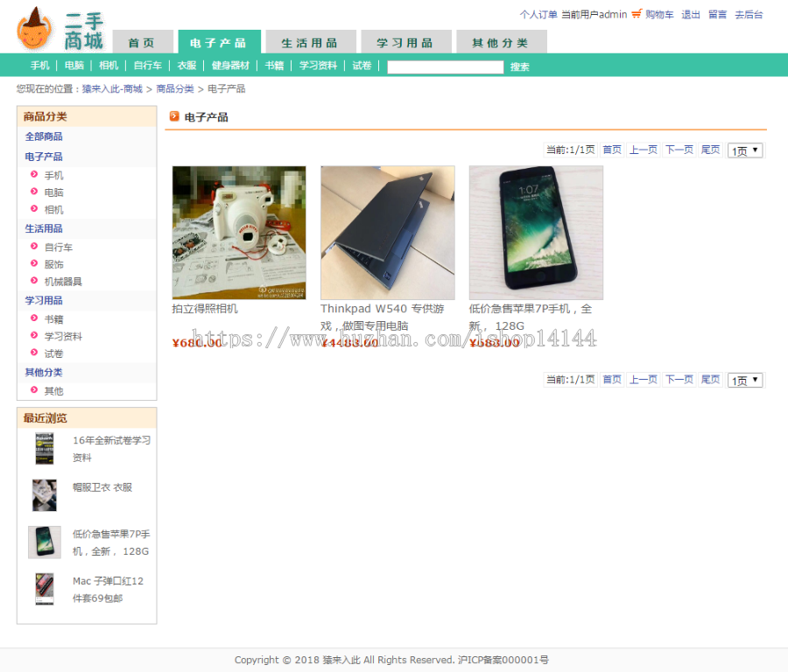The image size is (788, 672).
Task: Open recently viewed Mac 子弹口红12件套 title
Action: point(108,590)
